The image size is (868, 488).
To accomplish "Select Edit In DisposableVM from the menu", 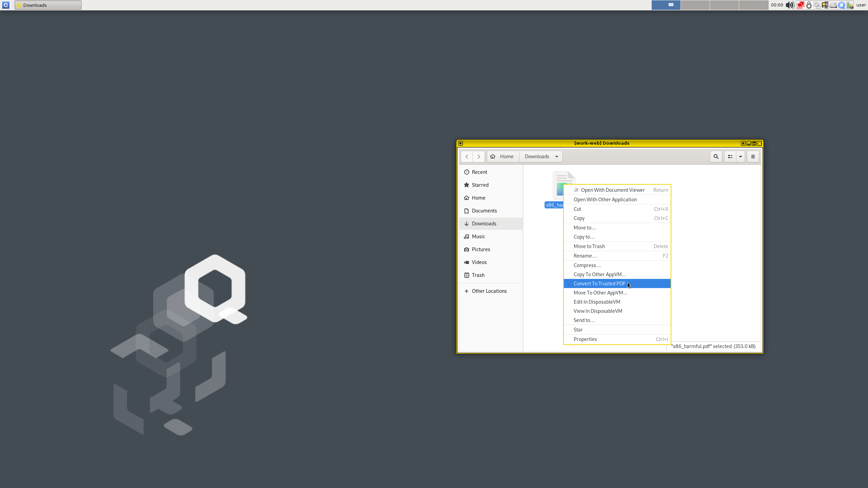I will tap(597, 302).
